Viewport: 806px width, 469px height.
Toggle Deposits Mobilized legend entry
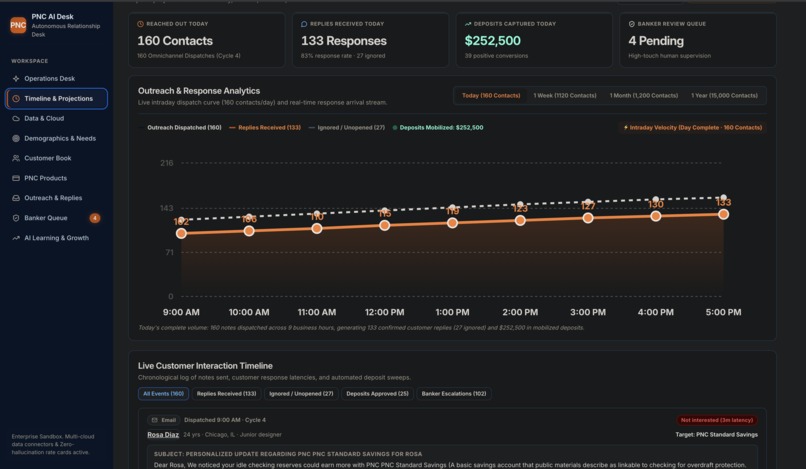point(438,128)
